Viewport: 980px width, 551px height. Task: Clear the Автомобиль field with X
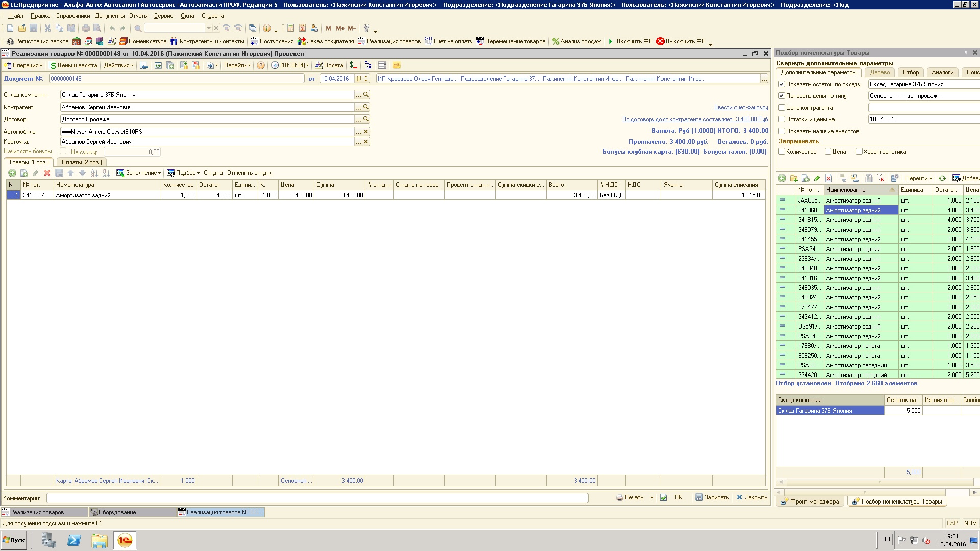coord(366,132)
